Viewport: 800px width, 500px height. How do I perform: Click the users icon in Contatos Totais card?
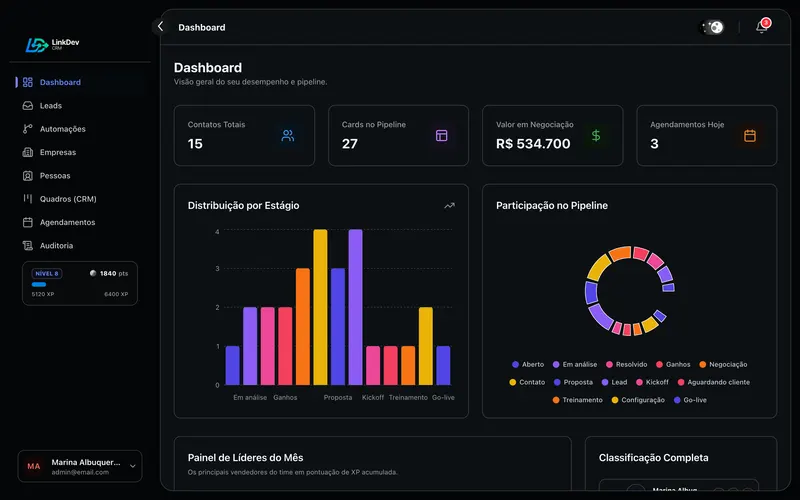288,135
